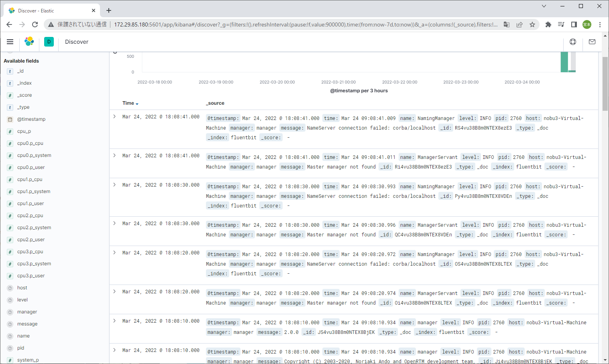Click the Discover breadcrumb label
Viewport: 609px width, 364px height.
click(x=77, y=42)
